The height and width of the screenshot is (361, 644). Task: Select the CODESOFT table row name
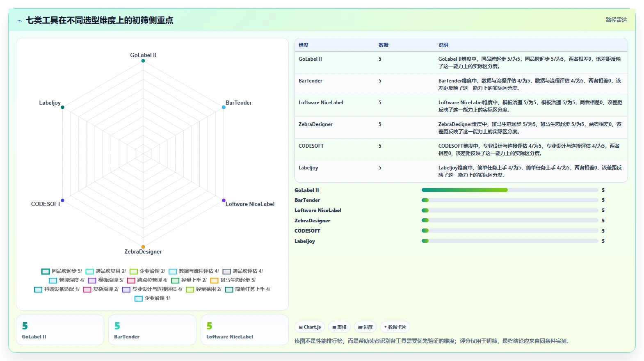[311, 146]
